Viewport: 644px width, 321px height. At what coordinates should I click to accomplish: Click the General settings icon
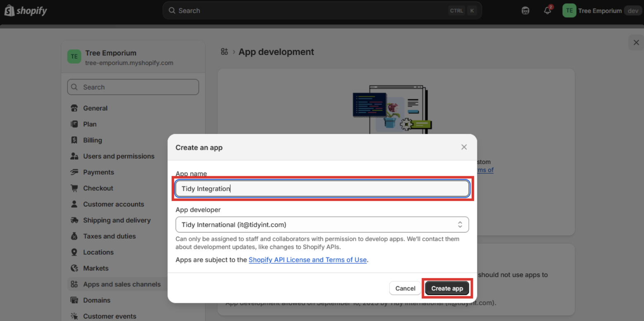[74, 108]
